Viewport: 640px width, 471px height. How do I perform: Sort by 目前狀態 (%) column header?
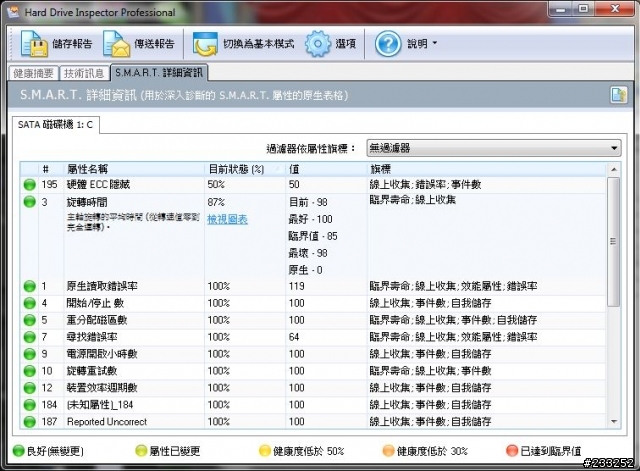pos(236,169)
